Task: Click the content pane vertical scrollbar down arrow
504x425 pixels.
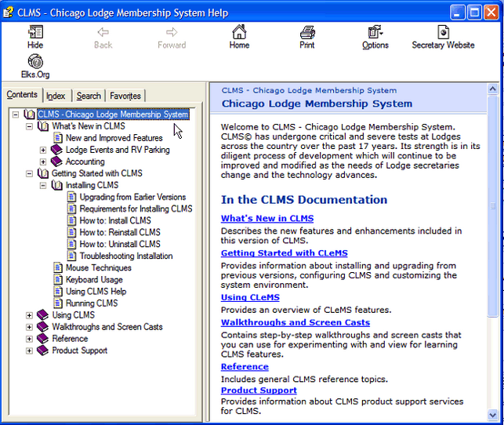Action: point(493,415)
